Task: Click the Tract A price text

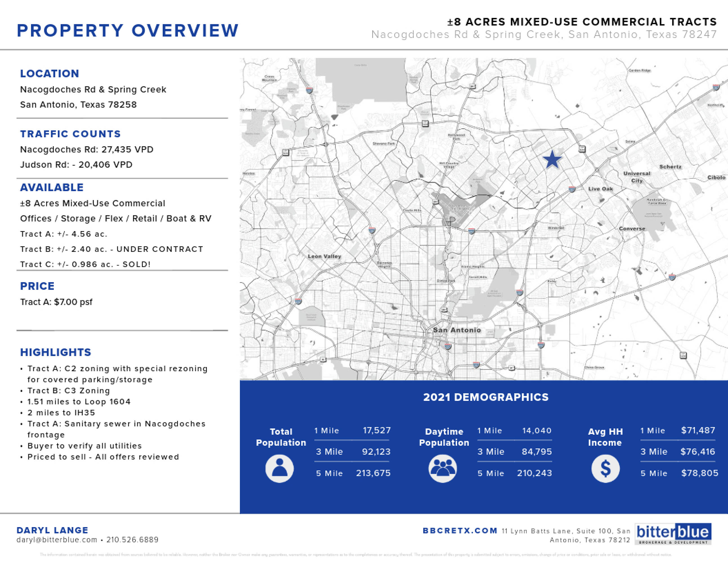Action: [56, 302]
